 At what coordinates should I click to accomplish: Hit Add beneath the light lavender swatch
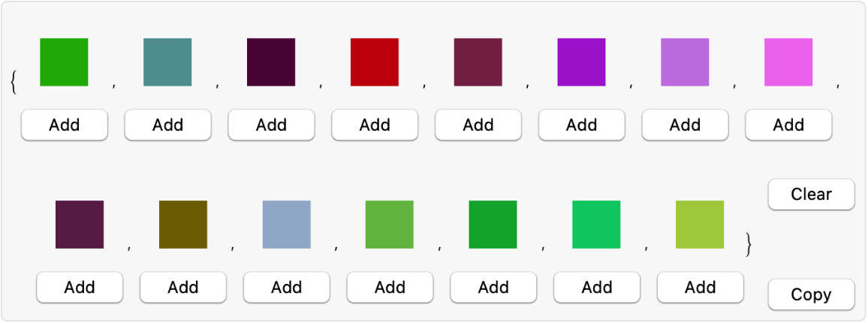(685, 125)
